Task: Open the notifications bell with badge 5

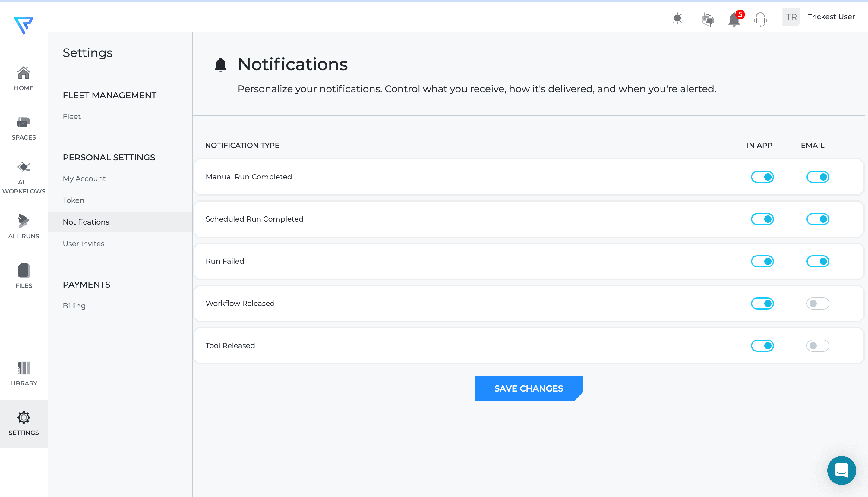Action: pos(735,18)
